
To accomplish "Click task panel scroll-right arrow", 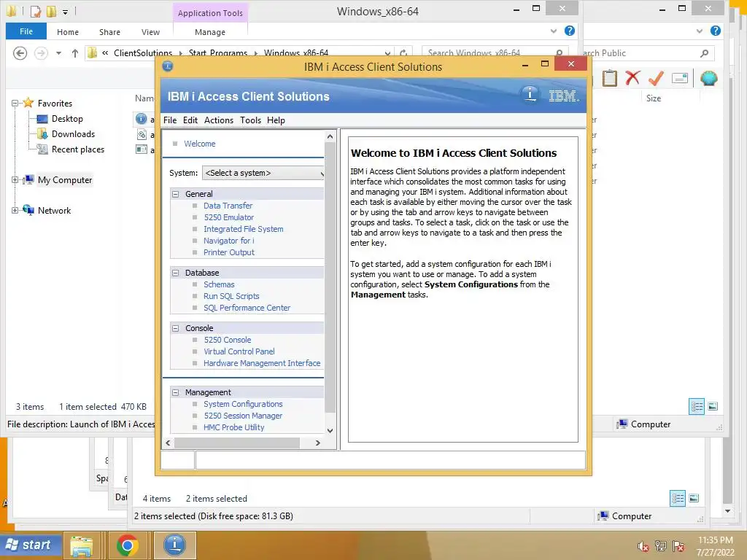I will point(318,443).
